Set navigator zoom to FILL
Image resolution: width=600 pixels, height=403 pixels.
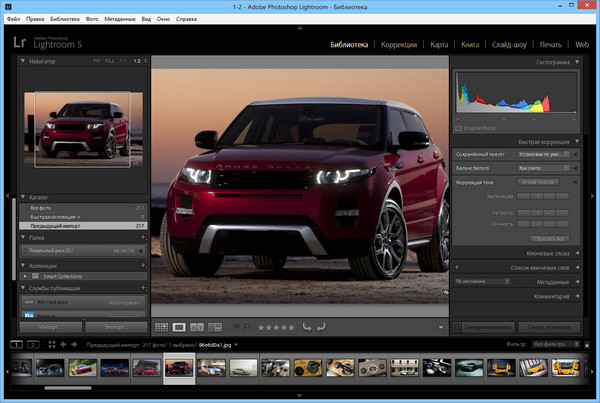pos(109,62)
